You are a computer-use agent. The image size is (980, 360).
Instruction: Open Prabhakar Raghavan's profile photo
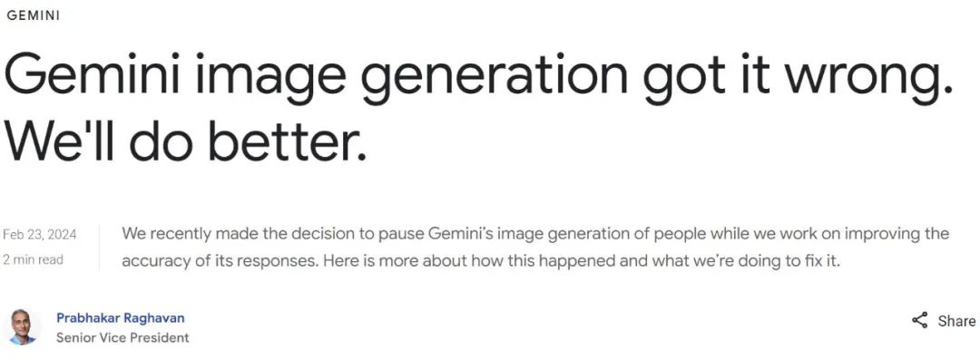click(x=23, y=326)
